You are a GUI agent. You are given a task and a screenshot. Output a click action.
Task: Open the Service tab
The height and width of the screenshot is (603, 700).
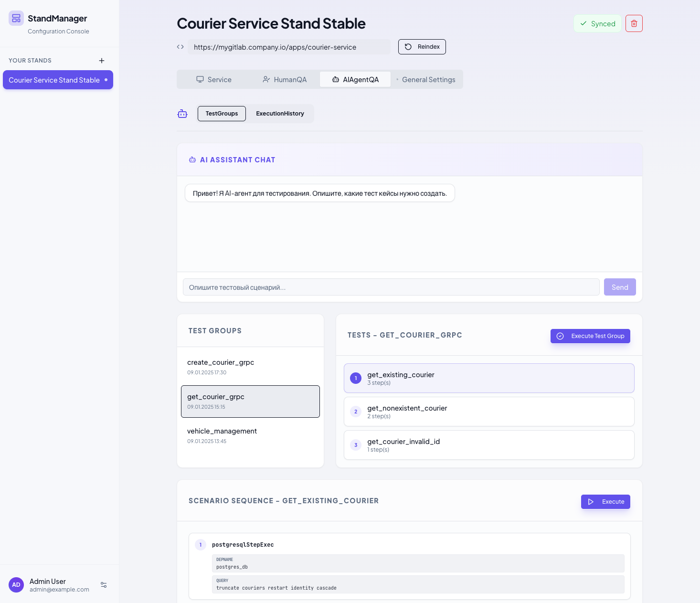tap(214, 80)
